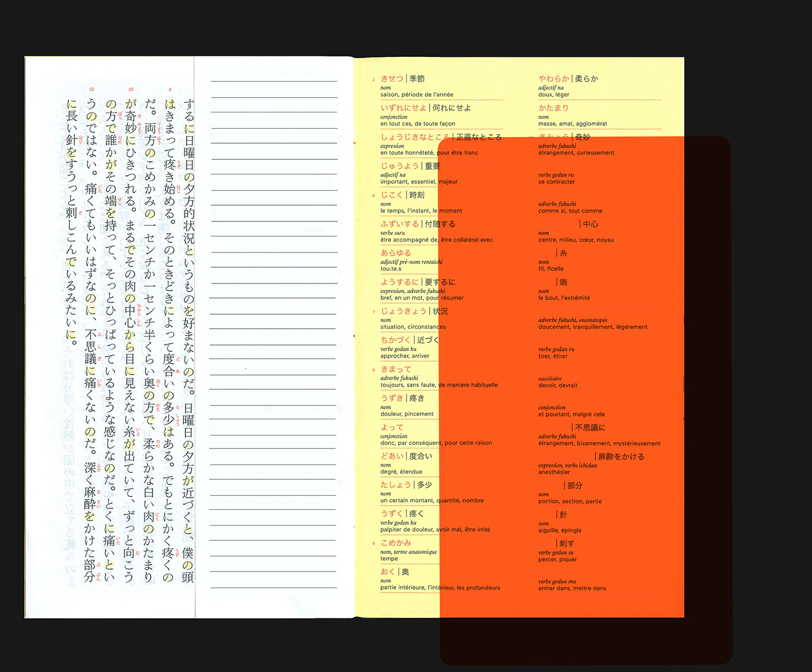Select 'en toute honnêteté, pour être franc'
This screenshot has width=812, height=672.
[429, 153]
